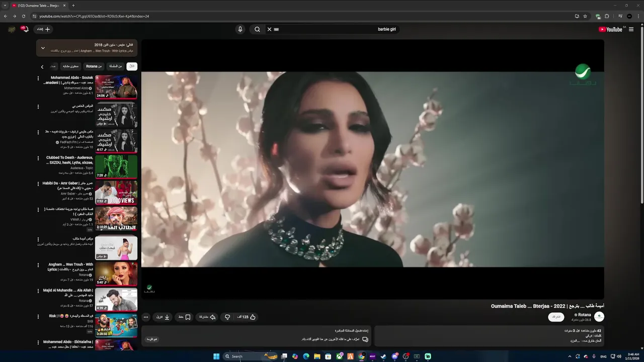Open options for Clubbed To Death video

(x=38, y=158)
